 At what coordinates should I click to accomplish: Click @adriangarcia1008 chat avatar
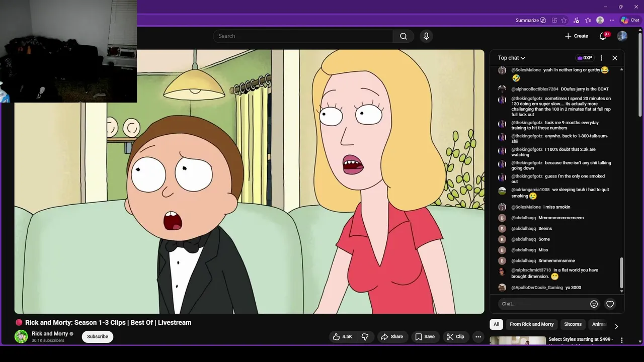click(502, 191)
